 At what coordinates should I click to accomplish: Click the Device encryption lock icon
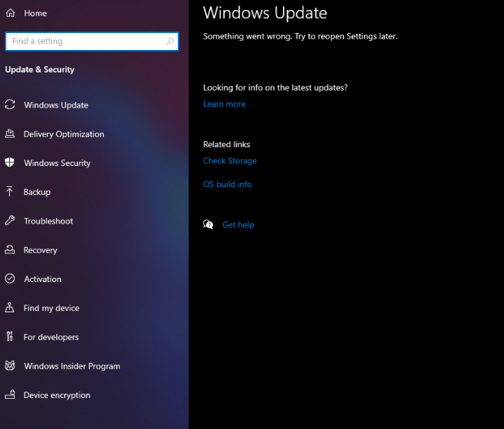coord(10,395)
